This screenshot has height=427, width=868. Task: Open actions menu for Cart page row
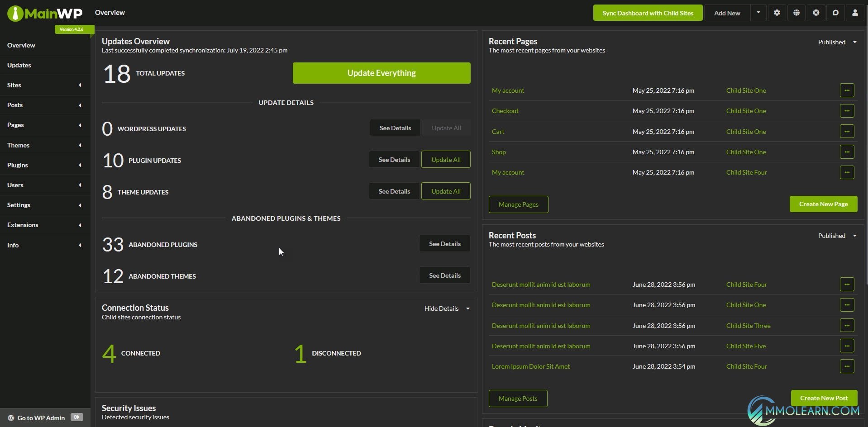click(x=847, y=132)
